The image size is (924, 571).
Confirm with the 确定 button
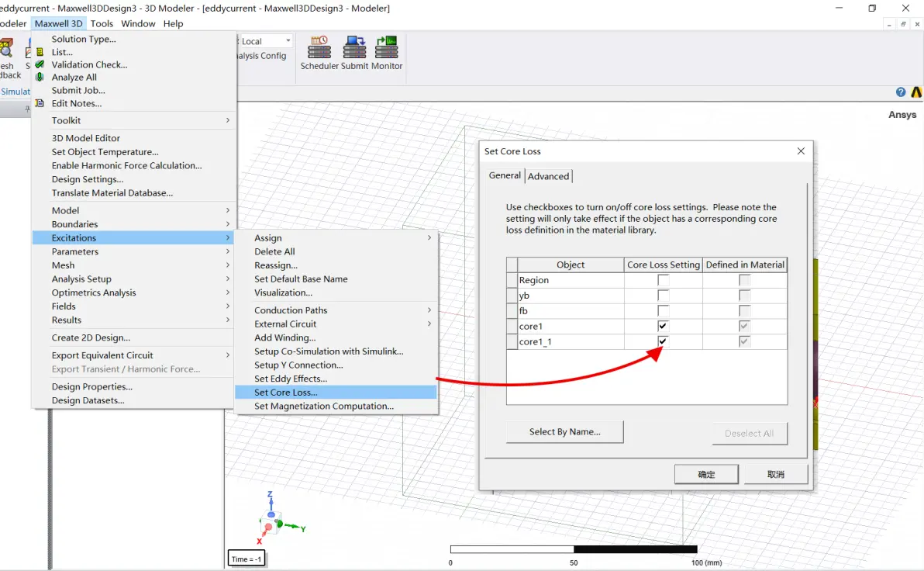706,474
